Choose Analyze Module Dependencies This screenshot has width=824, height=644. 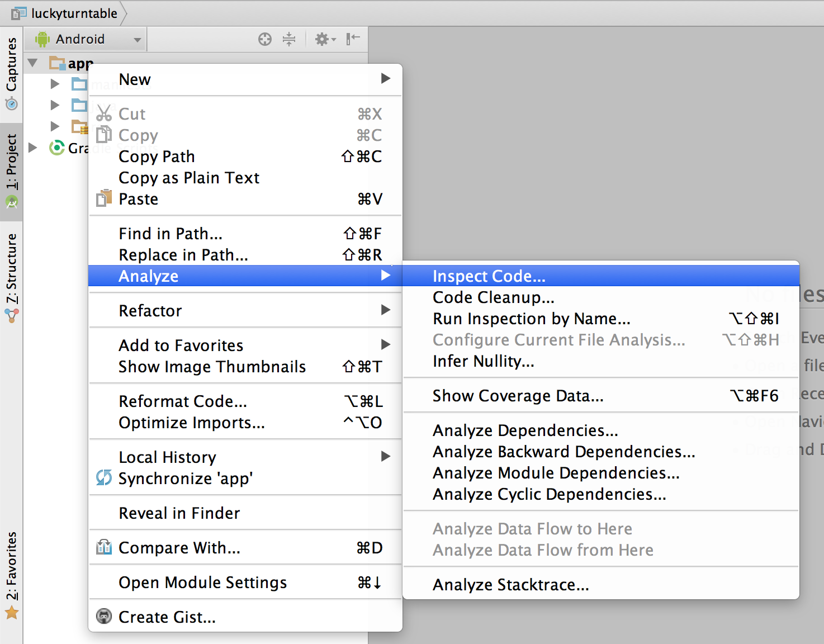point(601,473)
